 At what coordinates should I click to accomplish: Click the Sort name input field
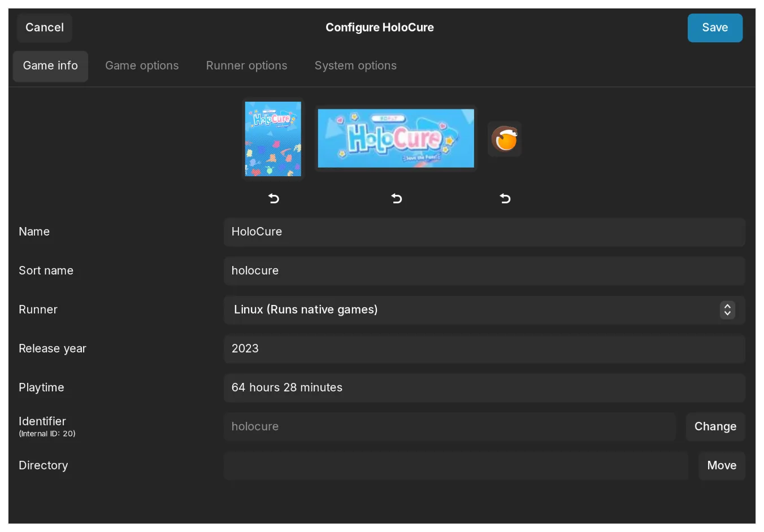tap(484, 271)
